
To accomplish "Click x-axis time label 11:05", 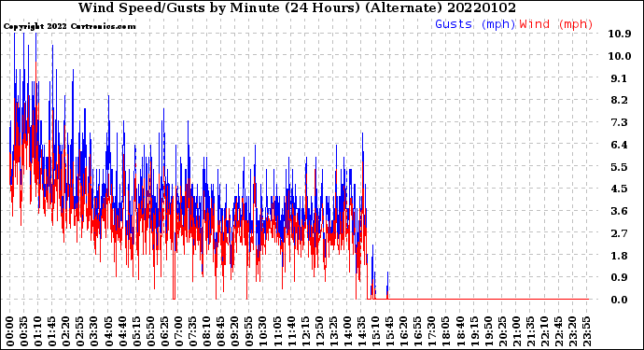I will (x=277, y=331).
